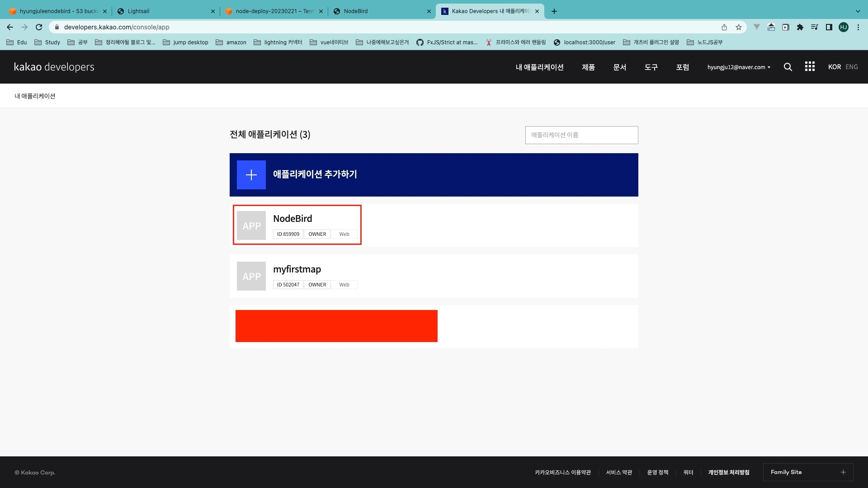This screenshot has width=868, height=488.
Task: Switch to the NodeBird tab
Action: point(382,11)
